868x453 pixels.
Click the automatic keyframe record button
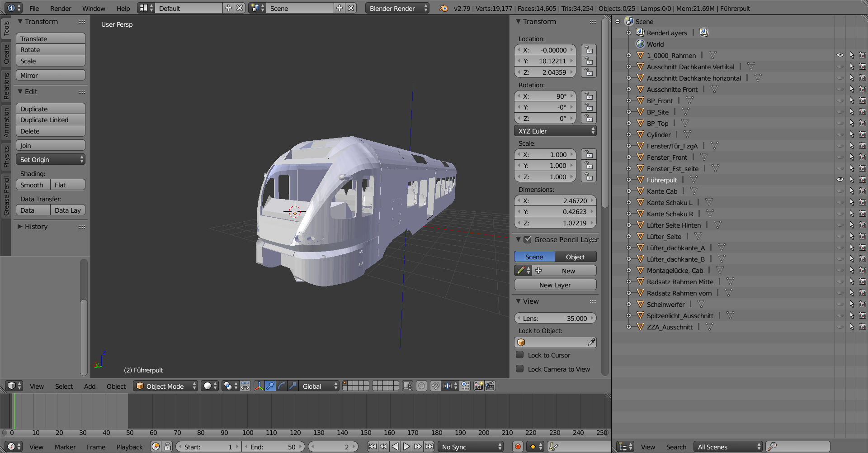(518, 447)
